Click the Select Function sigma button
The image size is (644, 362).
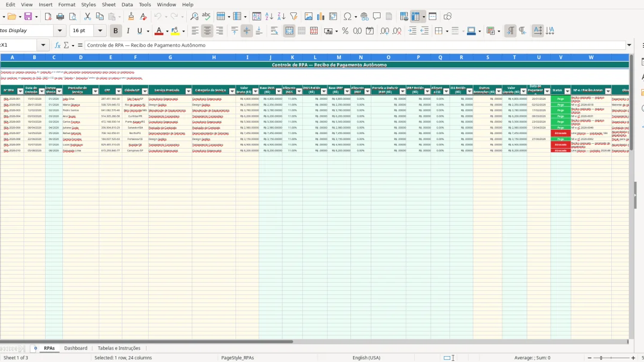67,45
